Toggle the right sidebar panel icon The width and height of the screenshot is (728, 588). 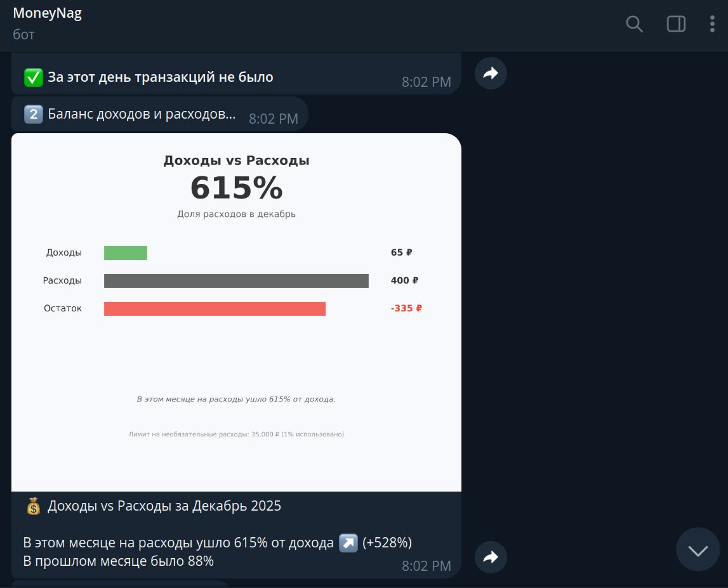coord(676,24)
